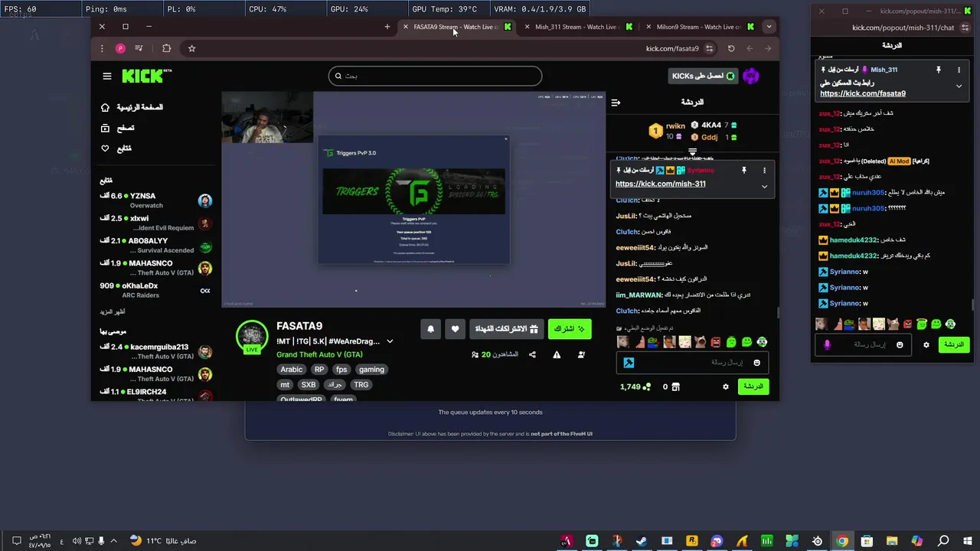Screen dimensions: 980x551
Task: Expand the FASATA9 stream title chevron
Action: coord(389,341)
